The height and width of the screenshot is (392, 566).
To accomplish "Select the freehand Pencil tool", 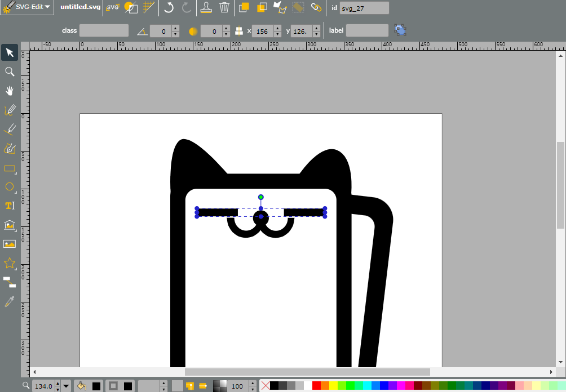I will [x=10, y=110].
